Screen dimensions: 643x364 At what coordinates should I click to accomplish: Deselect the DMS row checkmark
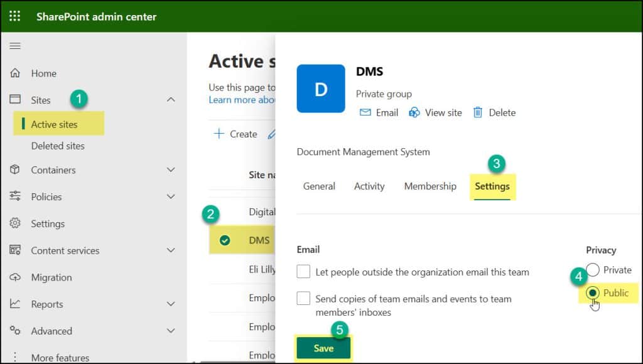point(225,240)
